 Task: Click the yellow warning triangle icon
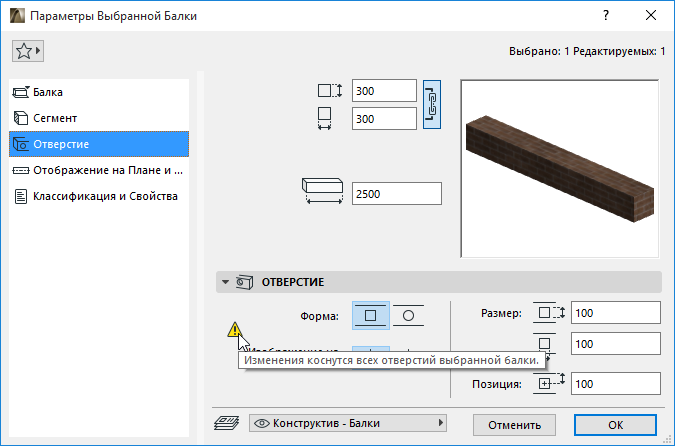click(x=234, y=330)
